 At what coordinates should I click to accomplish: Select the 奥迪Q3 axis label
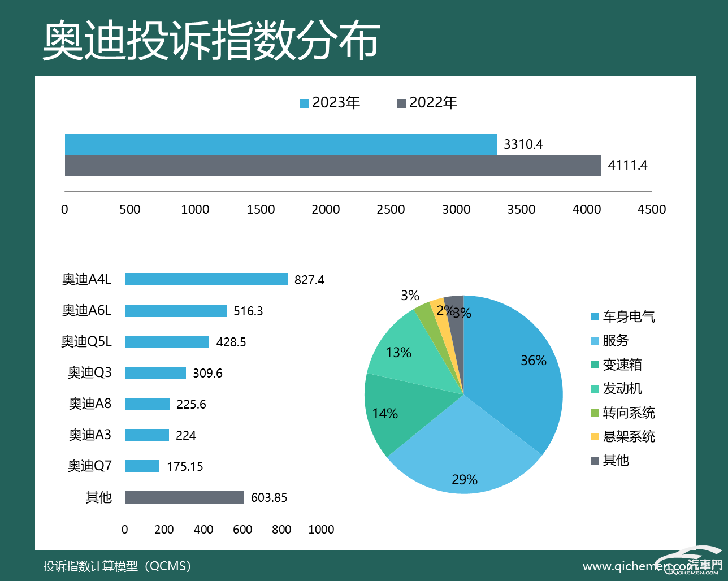[x=90, y=372]
